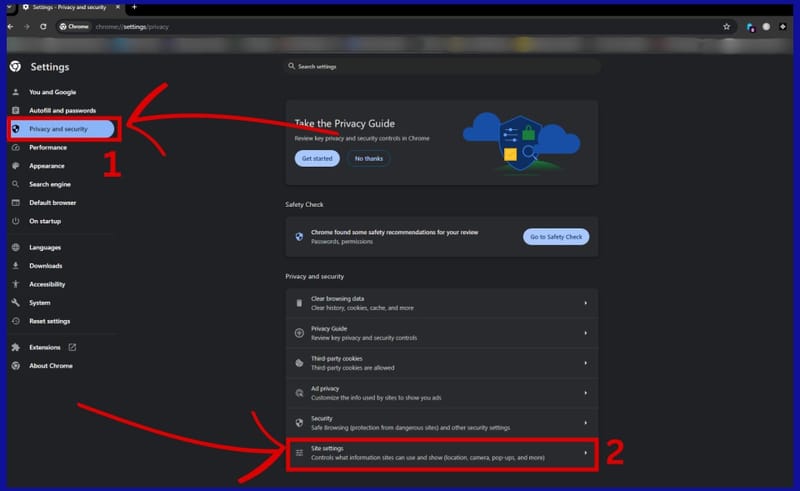Open the Privacy Guide row arrow
This screenshot has width=800, height=491.
585,333
